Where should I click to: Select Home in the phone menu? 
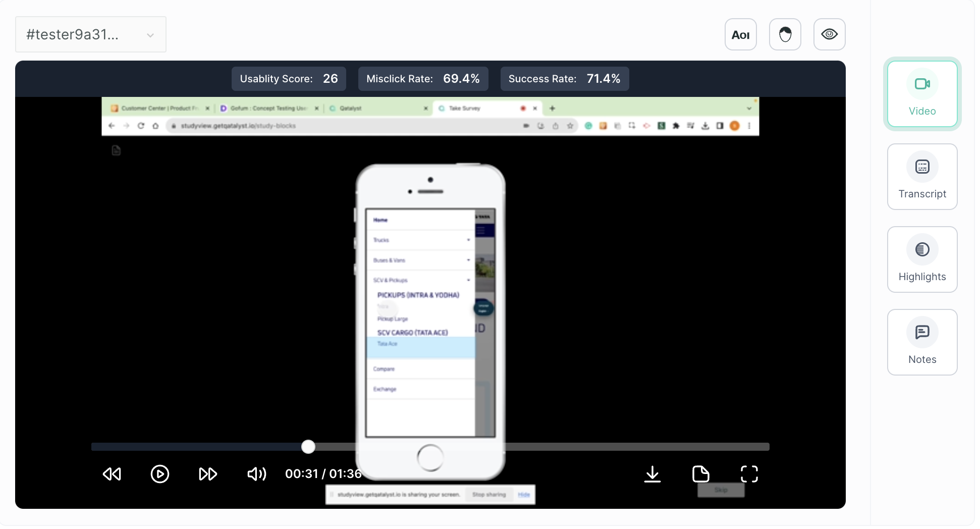(420, 220)
